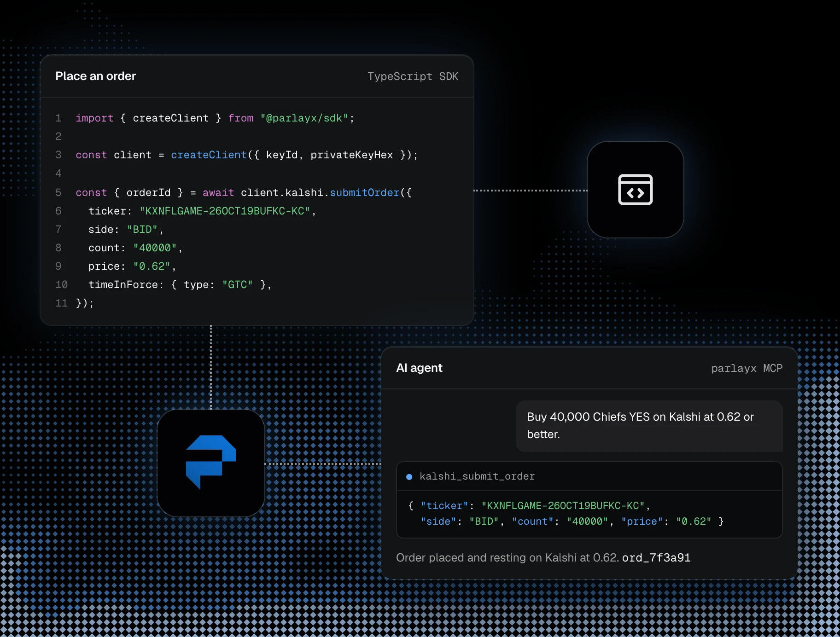
Task: Click the createClient function call
Action: [x=209, y=155]
